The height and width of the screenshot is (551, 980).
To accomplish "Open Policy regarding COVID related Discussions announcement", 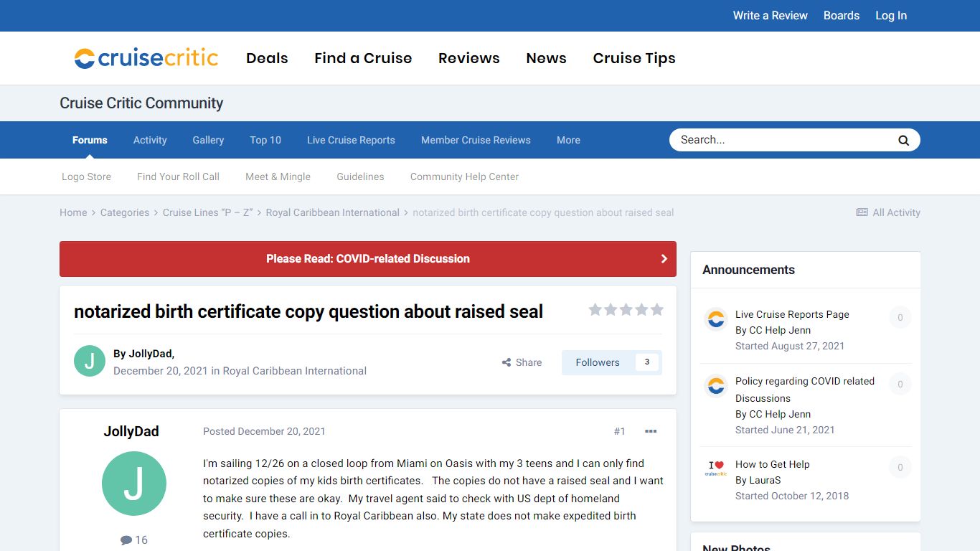I will [805, 390].
